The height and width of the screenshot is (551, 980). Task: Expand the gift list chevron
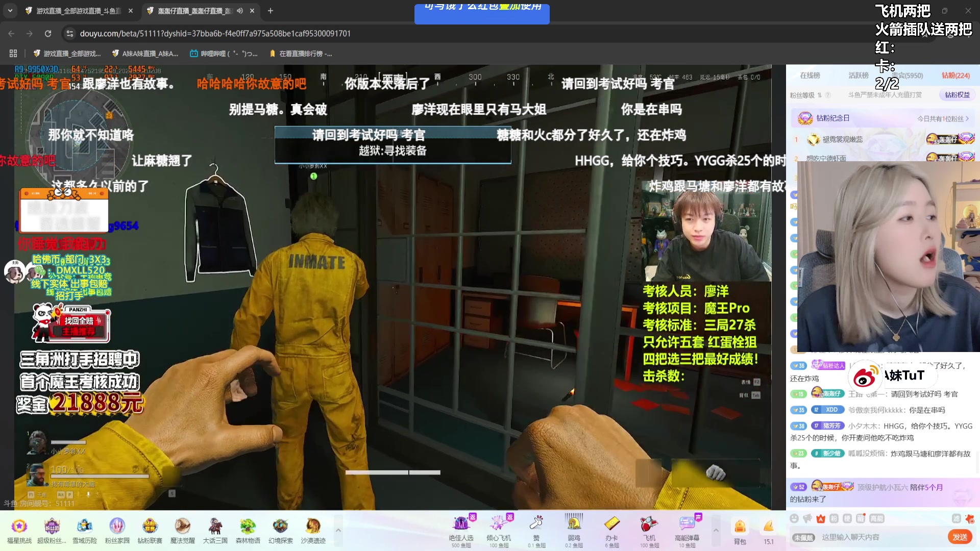716,530
